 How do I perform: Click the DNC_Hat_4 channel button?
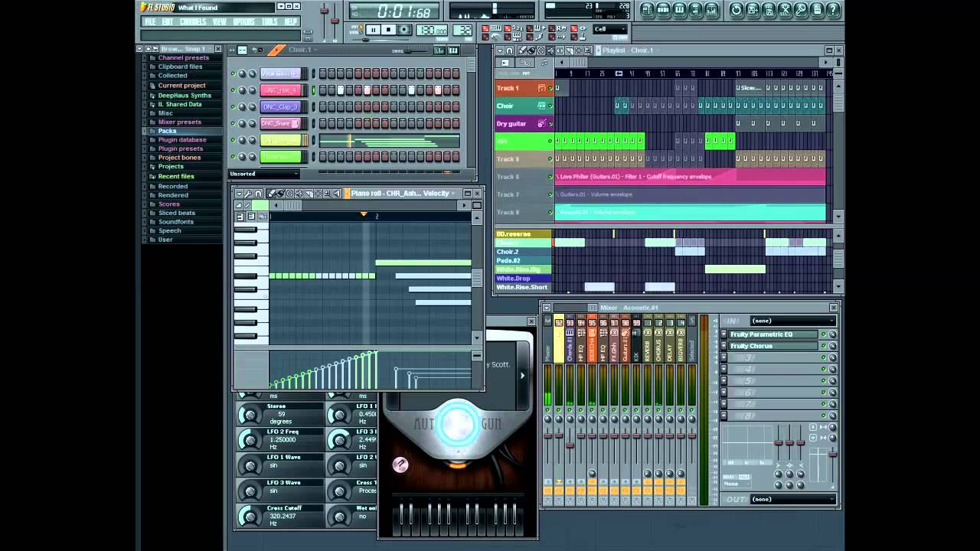[281, 90]
